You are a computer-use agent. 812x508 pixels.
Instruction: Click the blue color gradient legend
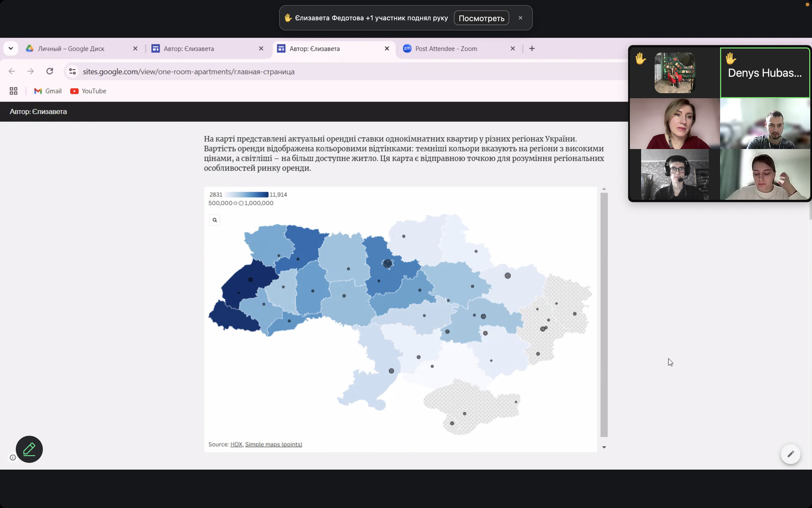point(246,195)
